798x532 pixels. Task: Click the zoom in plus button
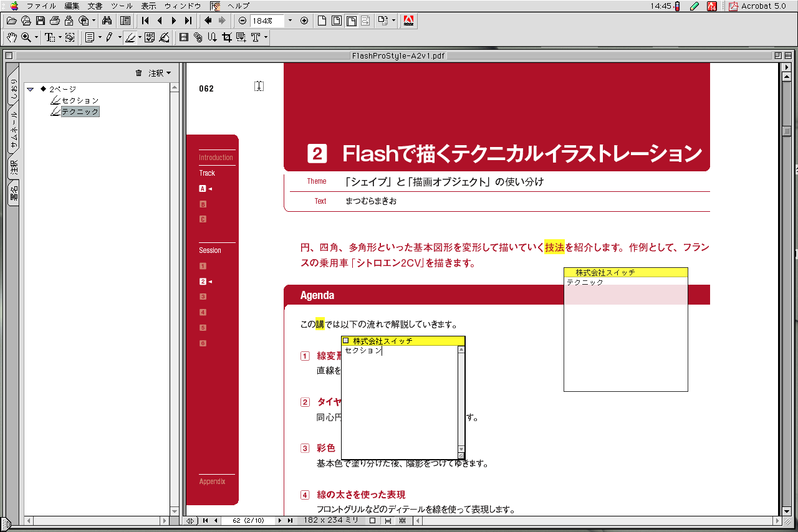coord(304,21)
